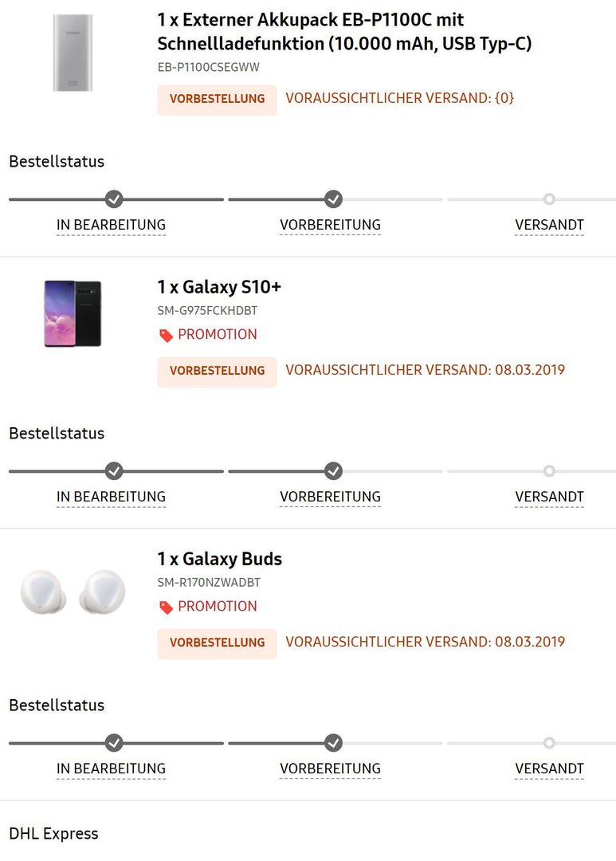616x861 pixels.
Task: Click the Galaxy Buds product image
Action: (73, 592)
